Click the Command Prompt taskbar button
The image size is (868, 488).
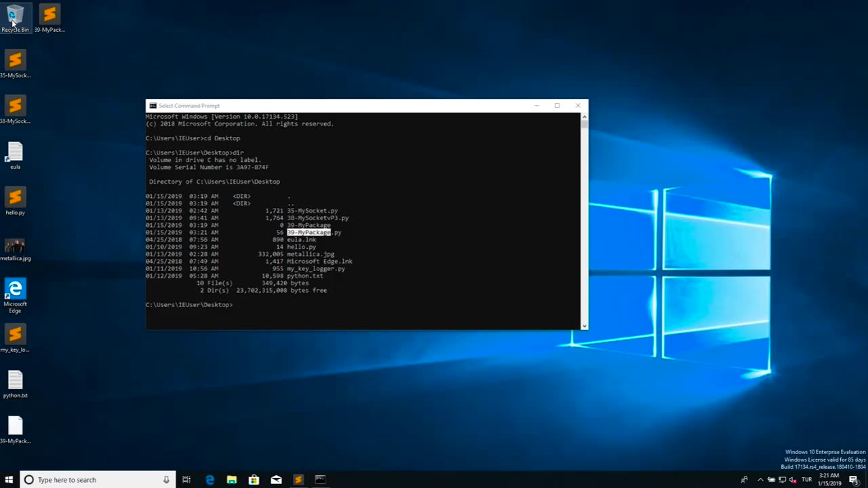click(320, 480)
